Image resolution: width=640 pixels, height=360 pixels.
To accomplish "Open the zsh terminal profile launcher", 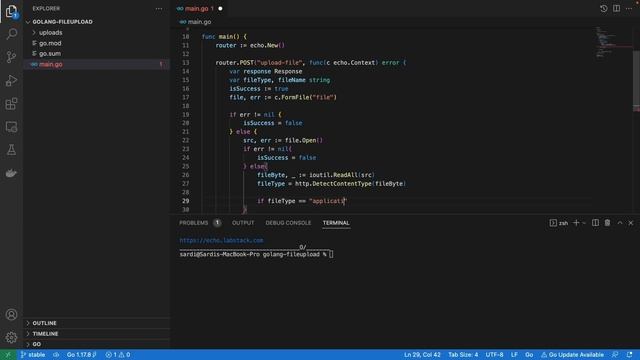I will pyautogui.click(x=559, y=223).
